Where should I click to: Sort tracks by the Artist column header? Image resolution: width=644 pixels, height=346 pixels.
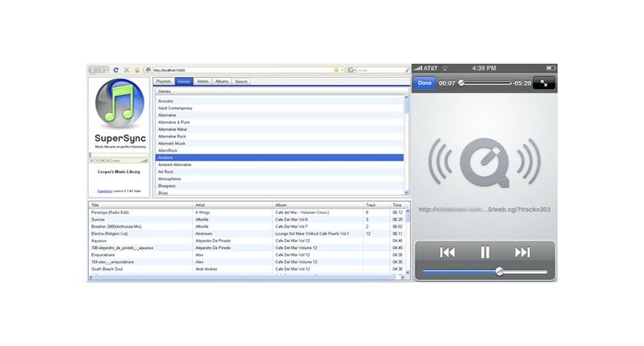[x=233, y=205]
